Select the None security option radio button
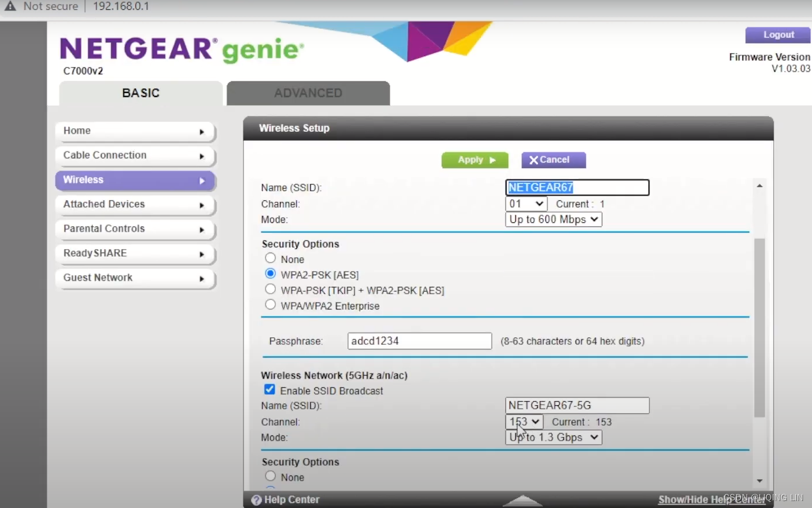The image size is (812, 508). [x=270, y=257]
